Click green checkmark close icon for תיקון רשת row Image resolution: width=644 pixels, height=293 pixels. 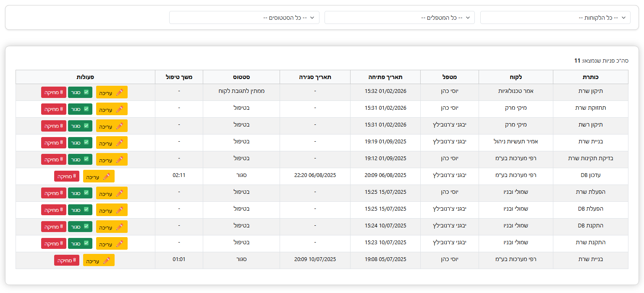click(86, 126)
